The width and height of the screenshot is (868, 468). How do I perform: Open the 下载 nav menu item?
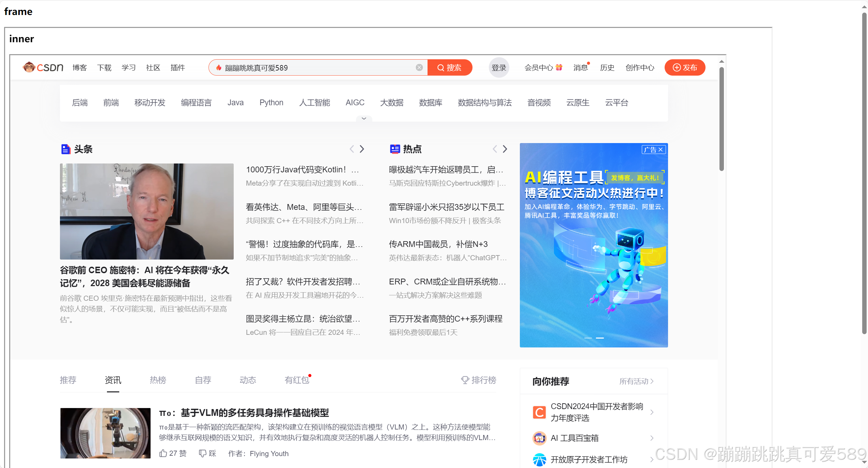click(x=104, y=67)
